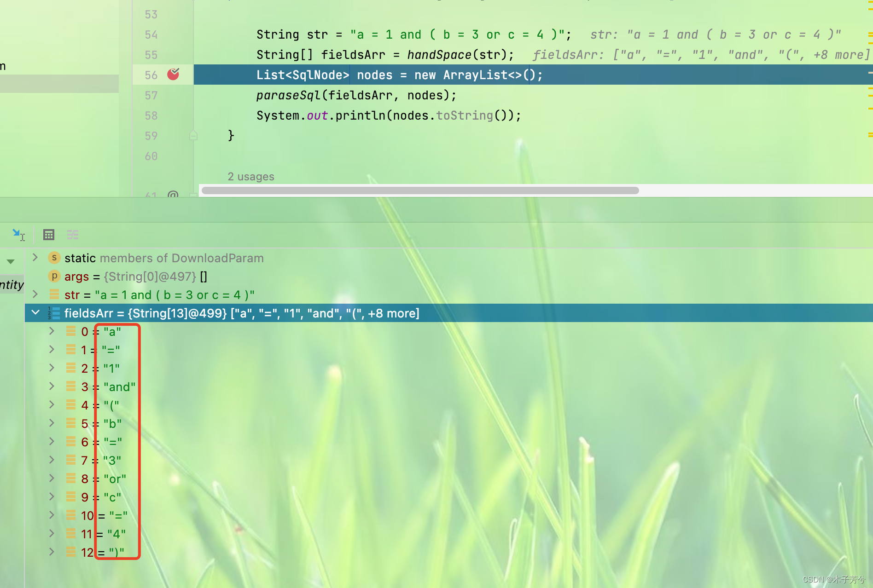Expand array element 8 = "or"
The image size is (873, 588).
pyautogui.click(x=52, y=478)
